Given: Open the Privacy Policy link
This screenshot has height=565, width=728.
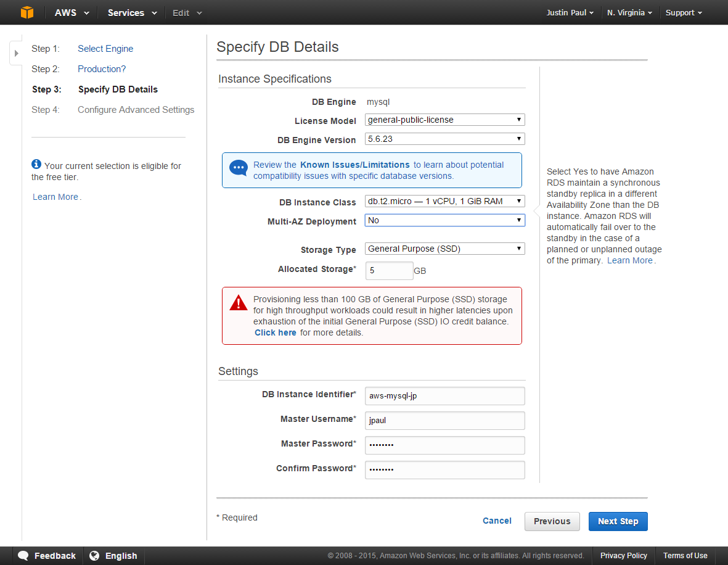Looking at the screenshot, I should (624, 556).
